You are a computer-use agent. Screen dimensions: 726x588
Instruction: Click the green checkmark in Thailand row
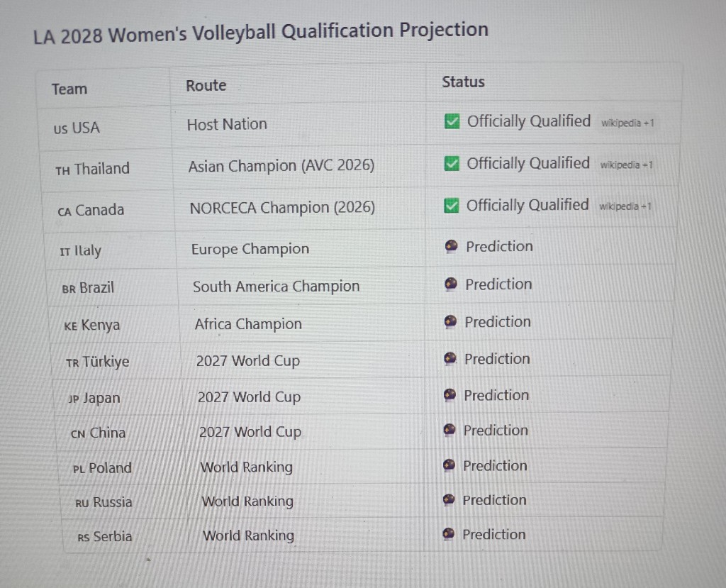[452, 164]
